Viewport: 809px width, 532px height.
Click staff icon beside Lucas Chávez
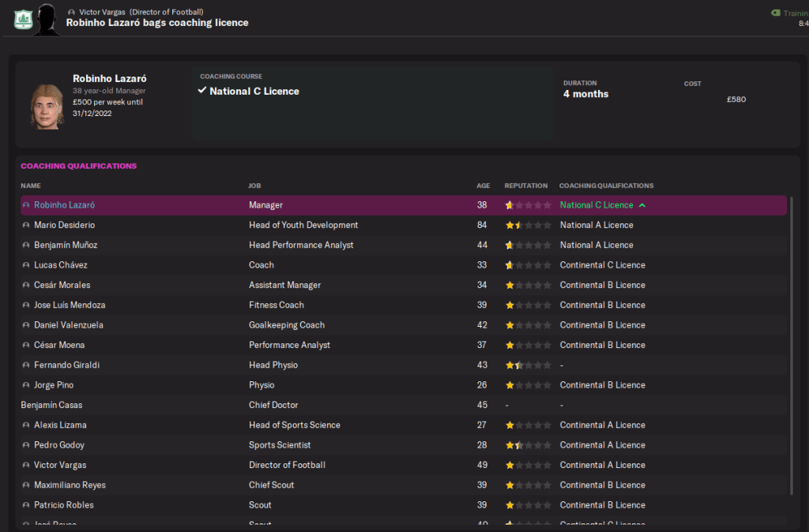coord(26,265)
